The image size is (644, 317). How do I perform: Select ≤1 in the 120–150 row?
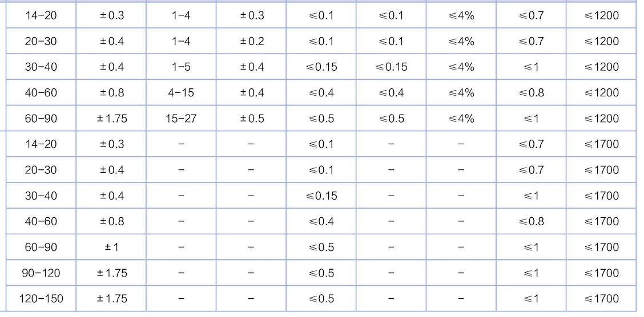(531, 299)
